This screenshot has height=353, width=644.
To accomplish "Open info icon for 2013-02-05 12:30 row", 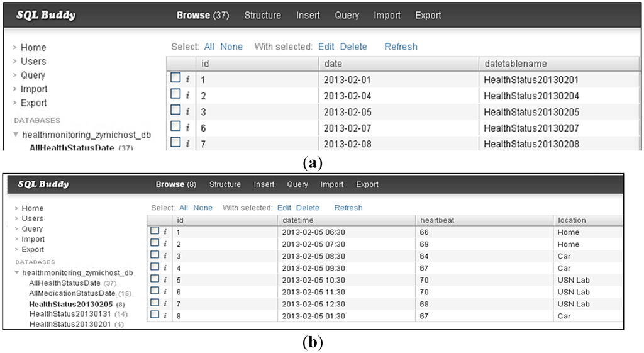I will coord(165,304).
